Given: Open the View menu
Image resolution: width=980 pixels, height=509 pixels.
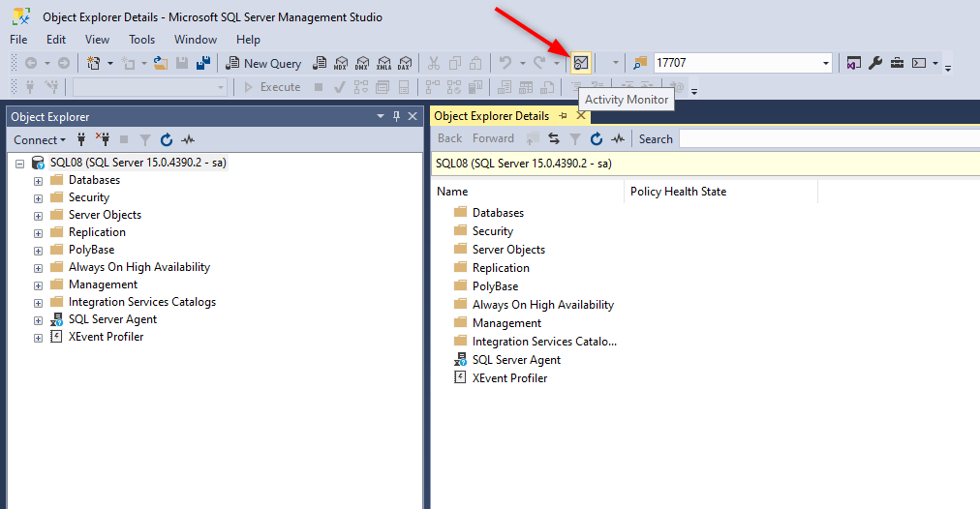Looking at the screenshot, I should point(97,40).
